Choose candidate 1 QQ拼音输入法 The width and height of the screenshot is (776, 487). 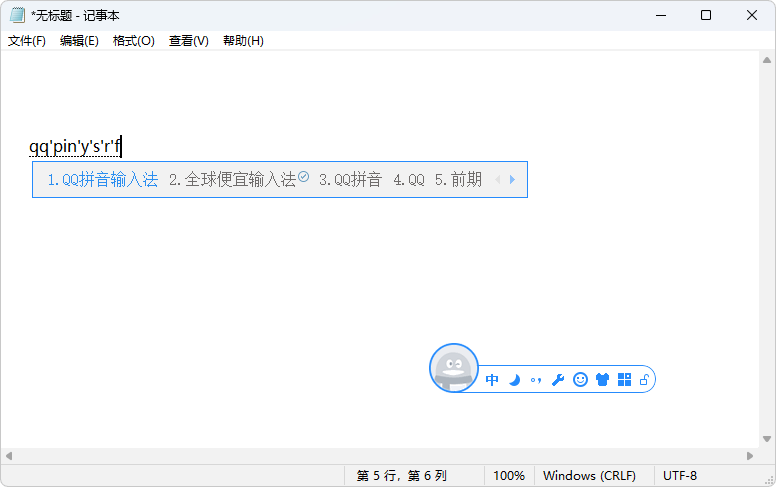pos(102,180)
